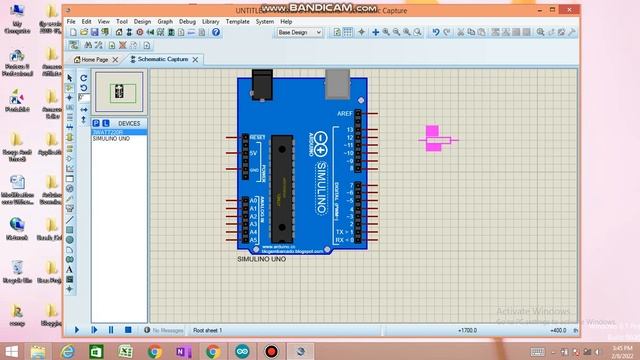Click the pink resistor component outline

click(438, 139)
